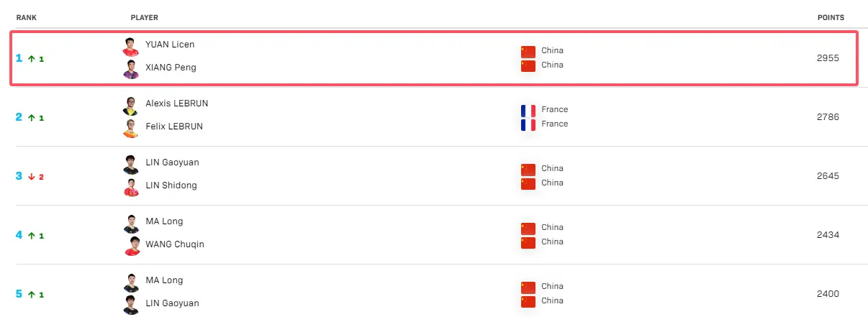
Task: Click WANG Chuqin's avatar photo
Action: pyautogui.click(x=131, y=247)
